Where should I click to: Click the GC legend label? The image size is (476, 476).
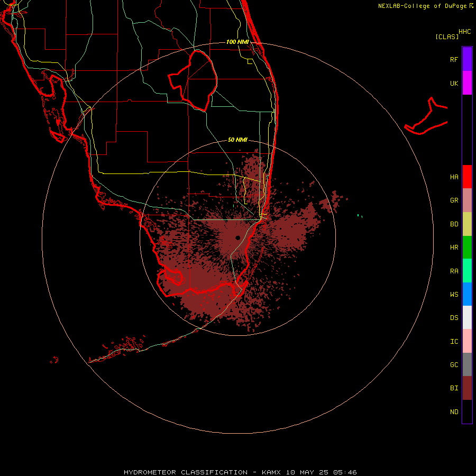click(454, 365)
